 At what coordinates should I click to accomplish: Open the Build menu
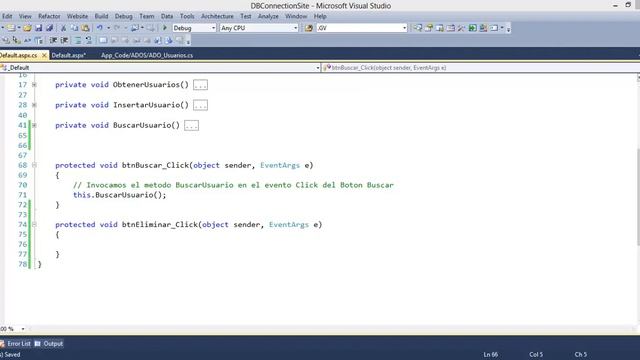(x=101, y=16)
